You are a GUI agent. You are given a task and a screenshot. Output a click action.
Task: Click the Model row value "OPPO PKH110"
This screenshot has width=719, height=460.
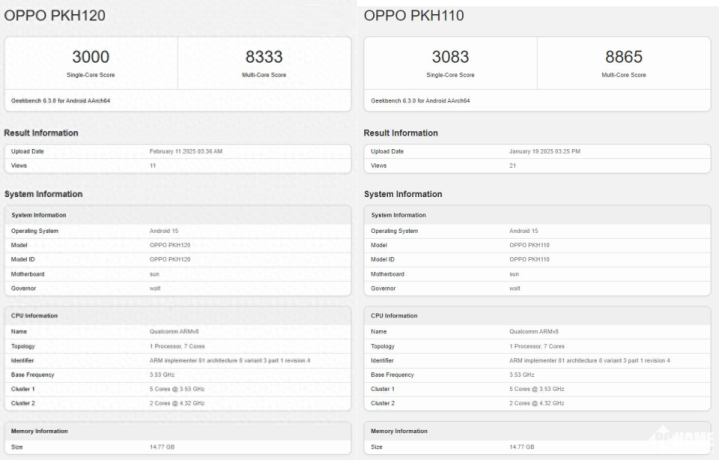(x=529, y=245)
